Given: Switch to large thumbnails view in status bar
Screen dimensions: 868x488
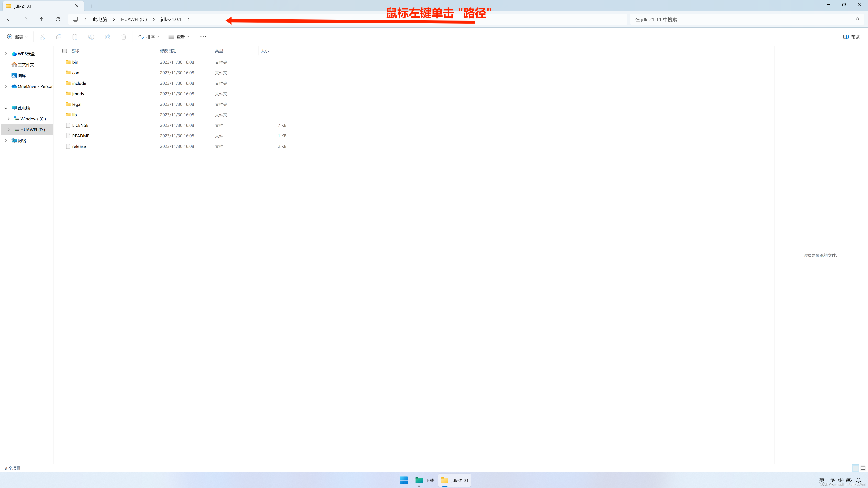Looking at the screenshot, I should click(x=863, y=468).
